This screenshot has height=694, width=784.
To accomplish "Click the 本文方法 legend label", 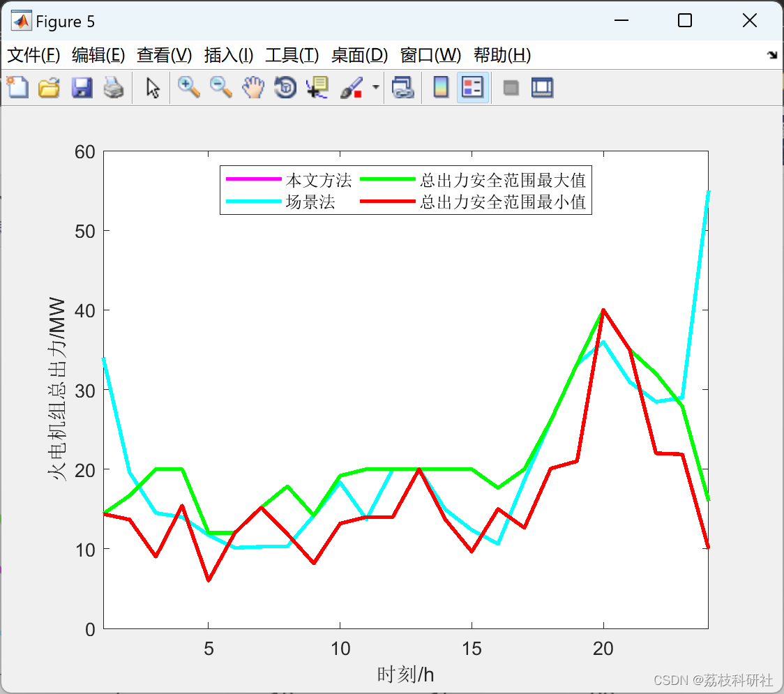I will point(318,181).
